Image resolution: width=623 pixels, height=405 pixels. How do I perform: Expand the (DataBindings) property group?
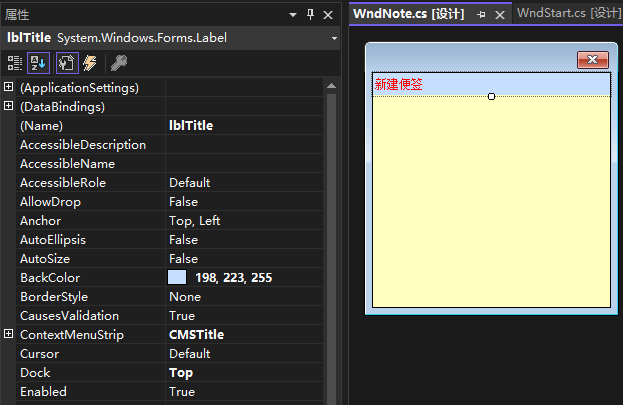click(9, 106)
